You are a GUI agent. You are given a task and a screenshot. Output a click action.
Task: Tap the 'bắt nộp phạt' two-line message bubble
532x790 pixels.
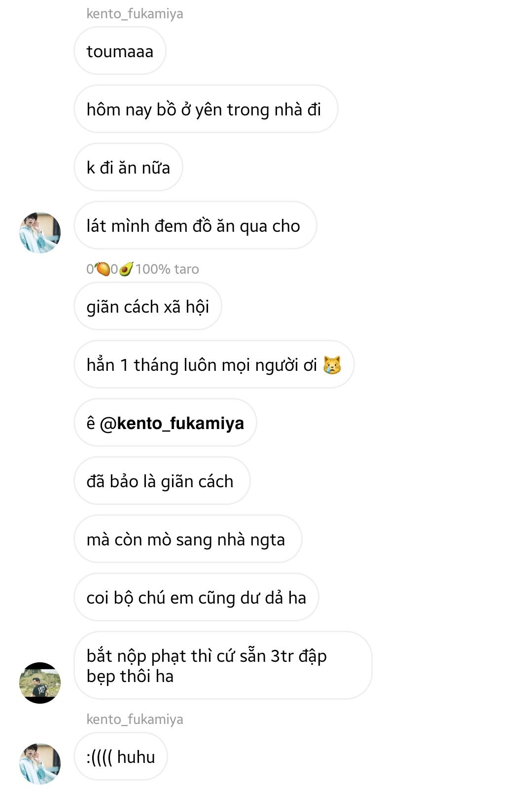coord(223,665)
